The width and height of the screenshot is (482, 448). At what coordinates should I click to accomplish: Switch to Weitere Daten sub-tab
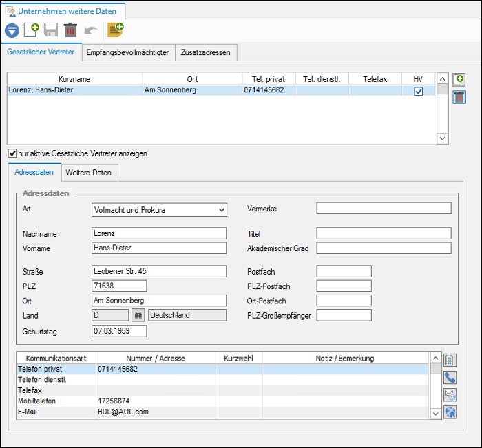[89, 173]
